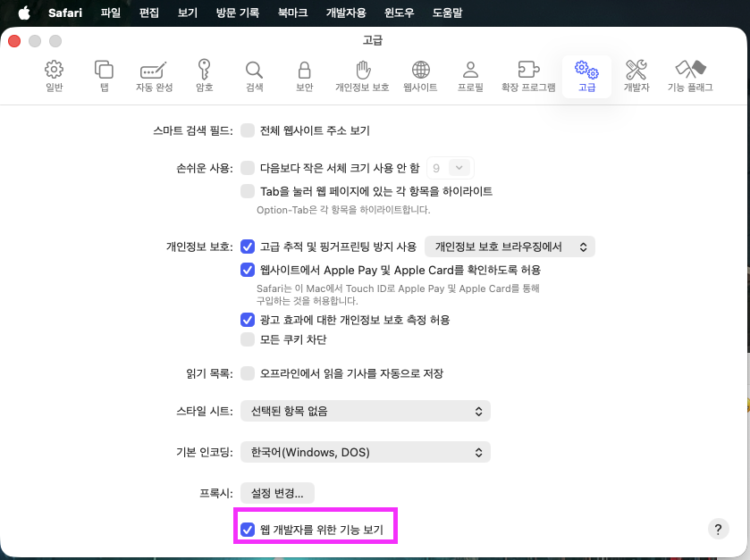Open the 보기 menu

(x=188, y=13)
